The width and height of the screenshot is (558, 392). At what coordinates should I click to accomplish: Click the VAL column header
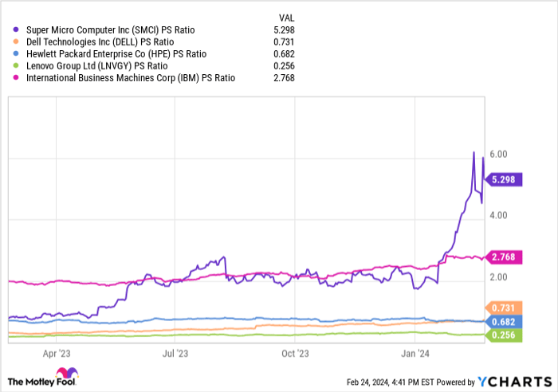[286, 18]
